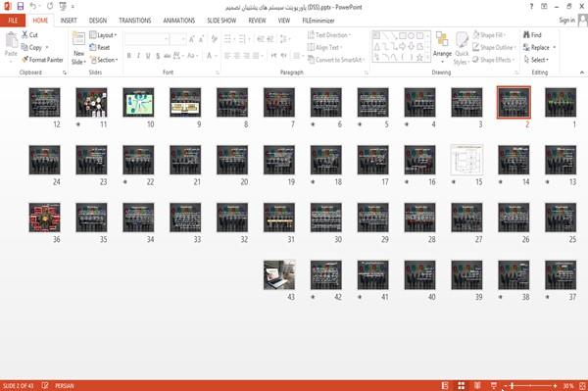The width and height of the screenshot is (588, 391).
Task: Switch to the SLIDE SHOW tab
Action: 221,21
